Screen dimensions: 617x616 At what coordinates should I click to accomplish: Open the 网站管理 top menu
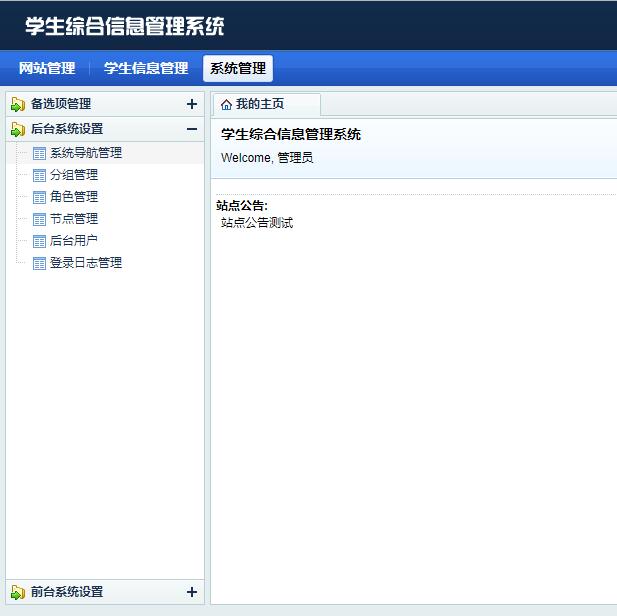[47, 68]
